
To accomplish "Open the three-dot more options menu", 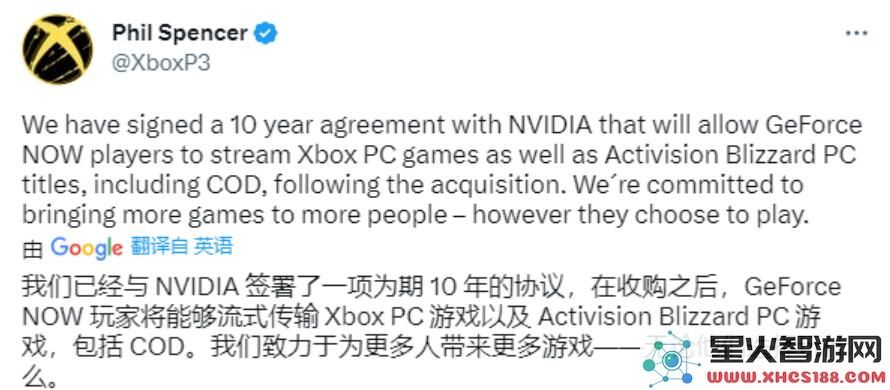I will (856, 34).
